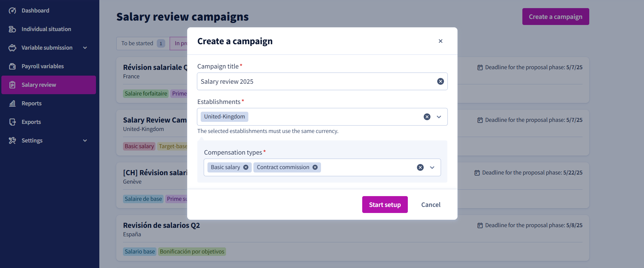The width and height of the screenshot is (644, 268).
Task: Clear all selected compensation types
Action: (420, 167)
